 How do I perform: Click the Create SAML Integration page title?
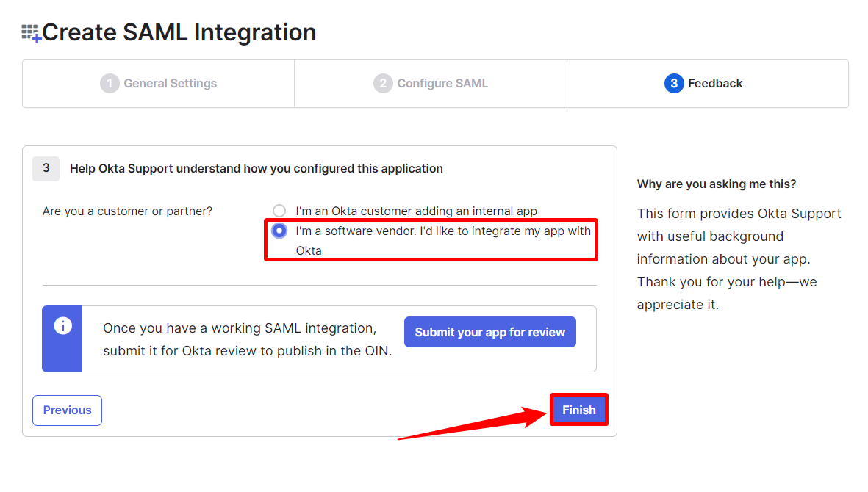179,32
